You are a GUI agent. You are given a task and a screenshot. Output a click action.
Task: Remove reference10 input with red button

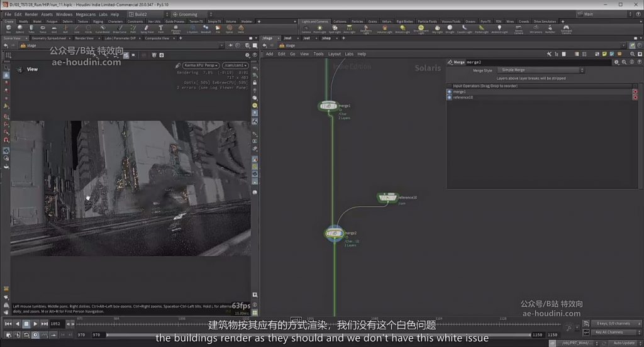tap(635, 97)
